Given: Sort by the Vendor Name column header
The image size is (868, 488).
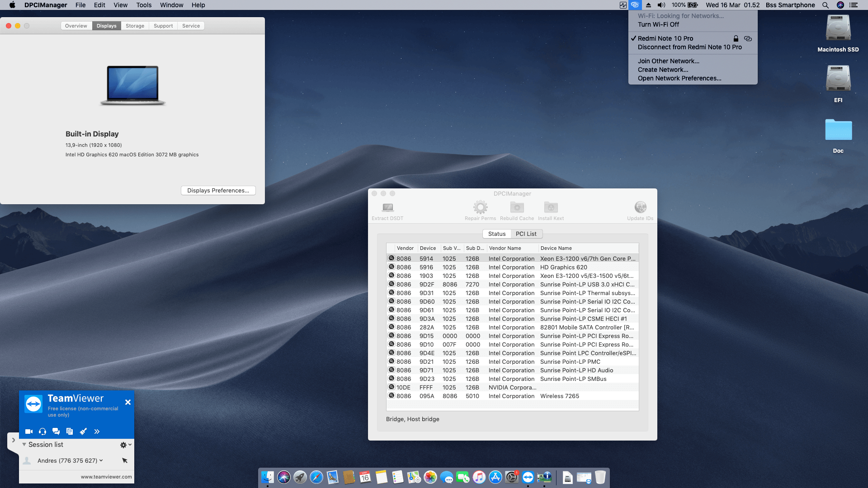Looking at the screenshot, I should (513, 248).
